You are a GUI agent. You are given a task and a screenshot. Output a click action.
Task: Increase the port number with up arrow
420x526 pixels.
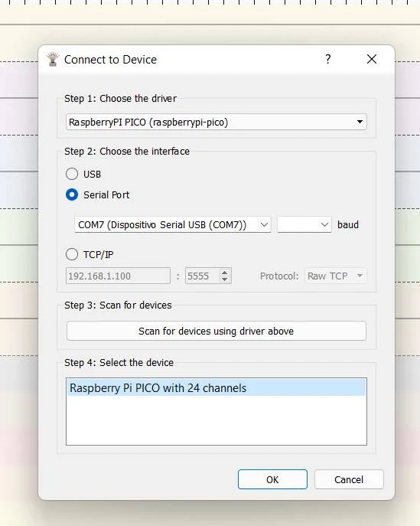point(225,272)
